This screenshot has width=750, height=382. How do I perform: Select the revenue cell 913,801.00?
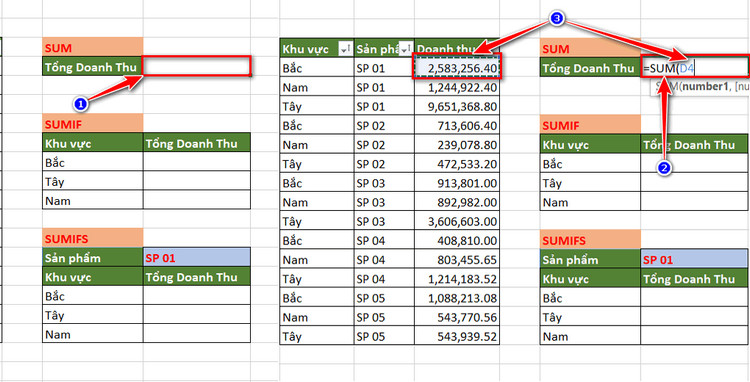pos(457,183)
